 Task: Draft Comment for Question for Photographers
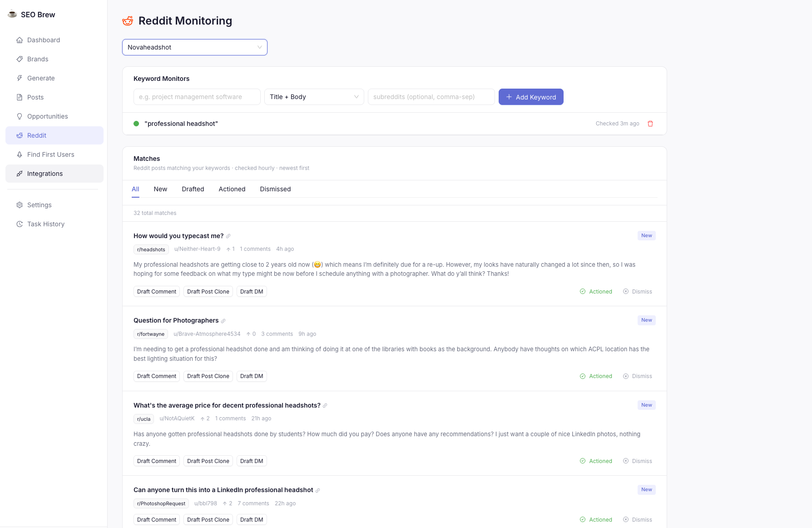point(157,376)
